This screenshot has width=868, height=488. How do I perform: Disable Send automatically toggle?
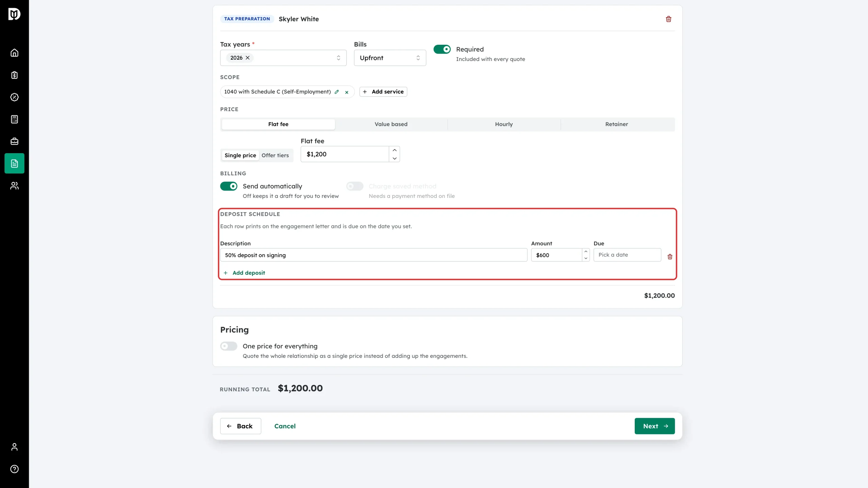tap(229, 186)
